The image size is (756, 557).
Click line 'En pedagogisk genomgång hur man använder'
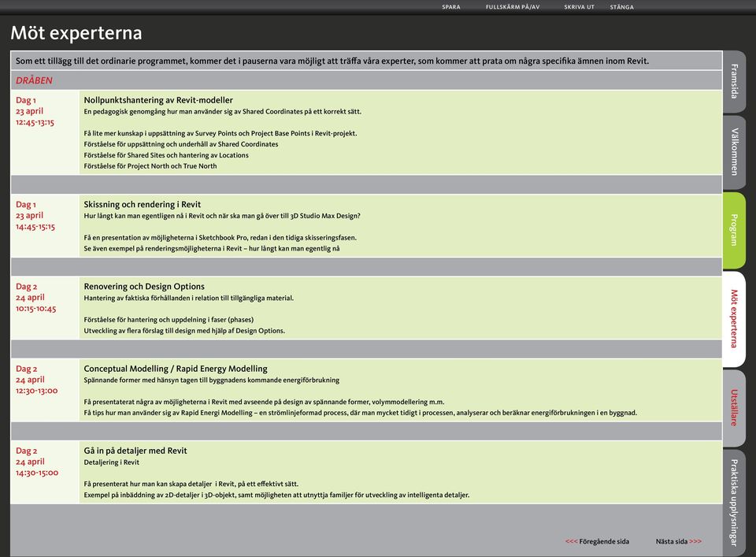coord(222,112)
